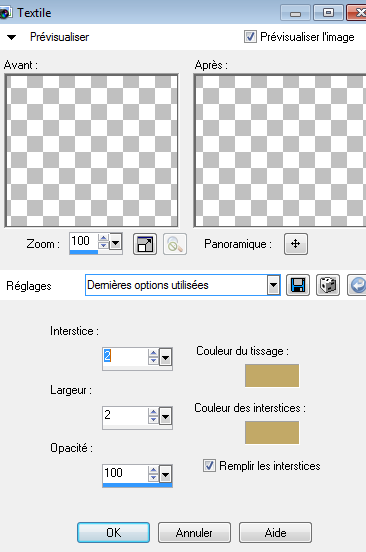Uncheck Remplir les interstices
The image size is (366, 552).
click(x=209, y=465)
